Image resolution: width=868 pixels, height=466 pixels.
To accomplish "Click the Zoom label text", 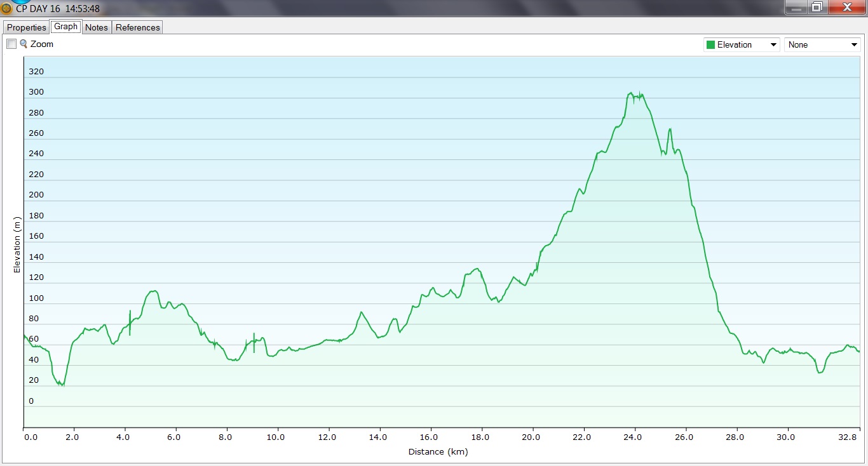I will 42,44.
